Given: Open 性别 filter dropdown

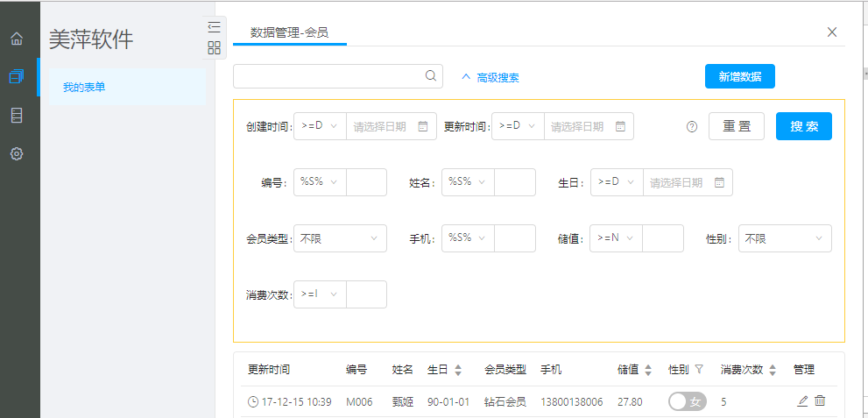Looking at the screenshot, I should 785,238.
